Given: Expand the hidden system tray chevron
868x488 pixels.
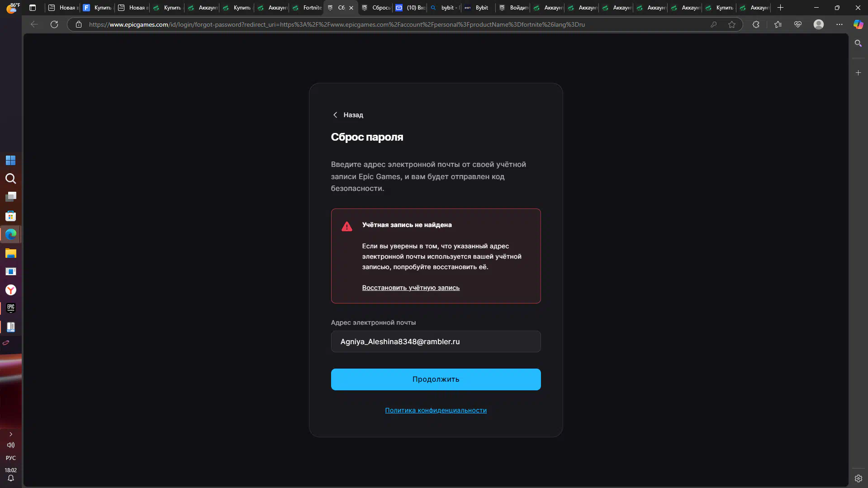Looking at the screenshot, I should [10, 434].
